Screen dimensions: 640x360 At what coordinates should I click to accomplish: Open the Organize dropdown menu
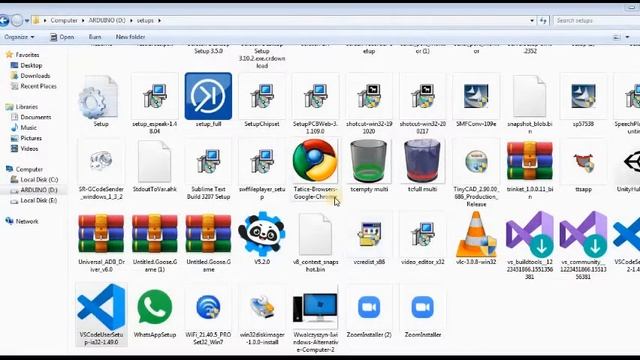[19, 37]
